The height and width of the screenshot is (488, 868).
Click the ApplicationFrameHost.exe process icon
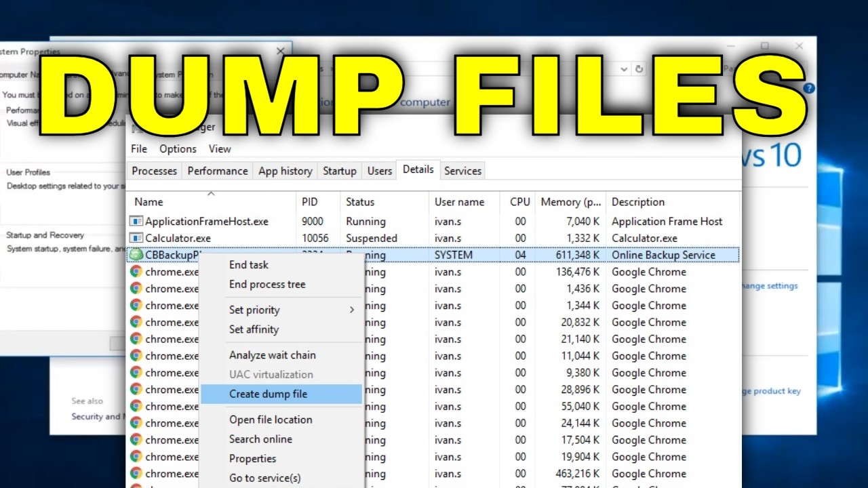[136, 221]
